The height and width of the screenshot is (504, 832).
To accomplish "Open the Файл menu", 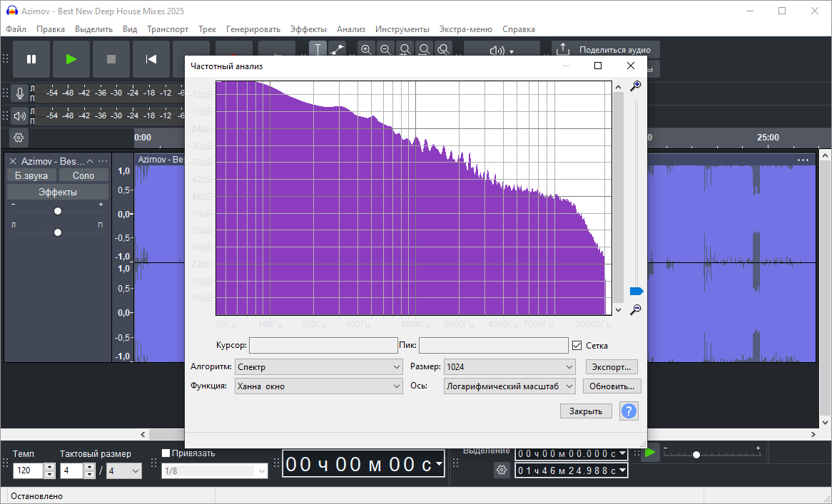I will coord(16,29).
